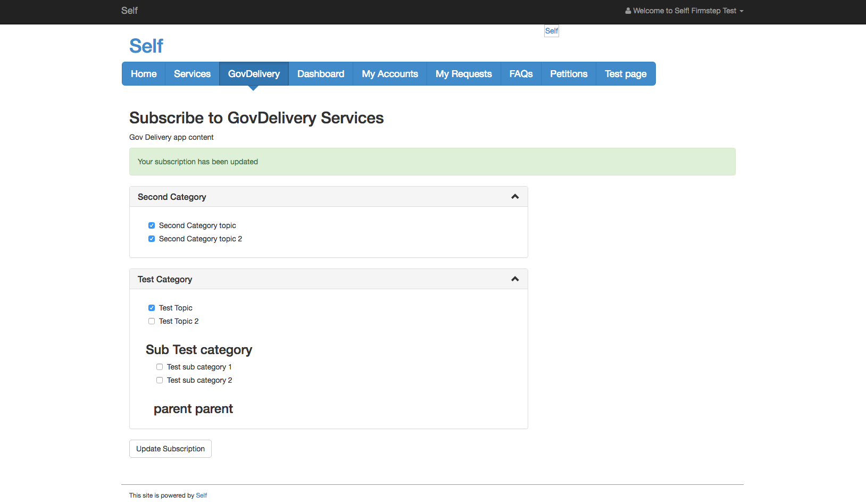Switch to the Home tab
Image resolution: width=866 pixels, height=504 pixels.
(x=143, y=73)
